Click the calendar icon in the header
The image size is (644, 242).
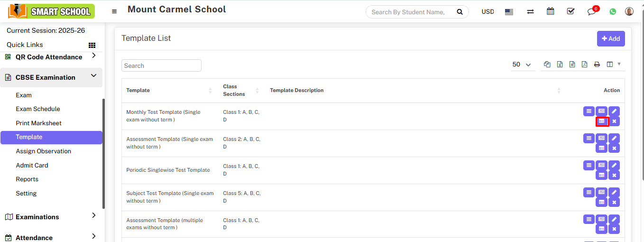coord(550,11)
